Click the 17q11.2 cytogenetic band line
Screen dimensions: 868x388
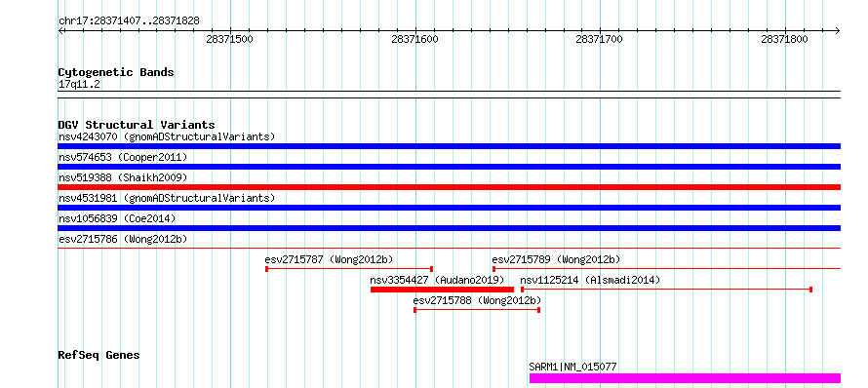(449, 95)
